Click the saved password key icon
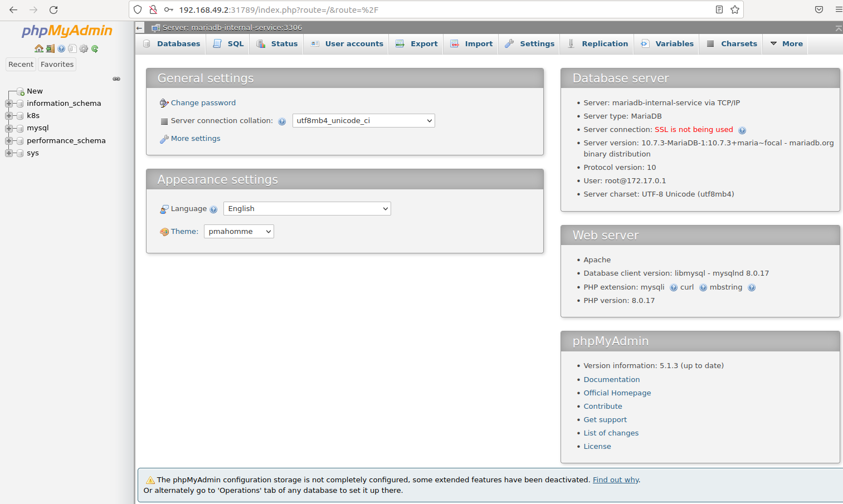 click(168, 9)
